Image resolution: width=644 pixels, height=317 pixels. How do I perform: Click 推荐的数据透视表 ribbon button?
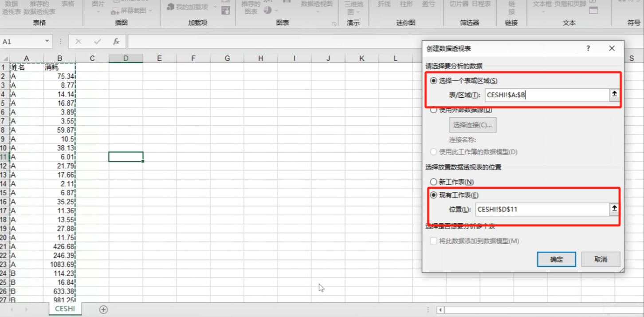(x=39, y=8)
